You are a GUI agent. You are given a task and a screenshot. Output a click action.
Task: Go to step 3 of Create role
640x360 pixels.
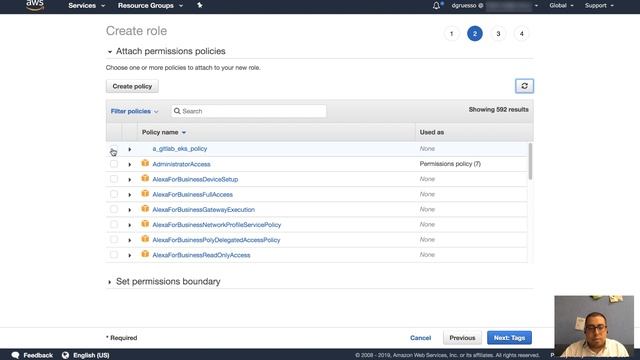(x=498, y=34)
